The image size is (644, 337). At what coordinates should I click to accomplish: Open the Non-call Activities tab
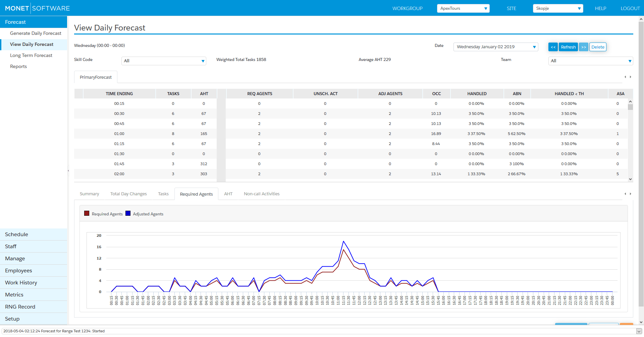262,194
